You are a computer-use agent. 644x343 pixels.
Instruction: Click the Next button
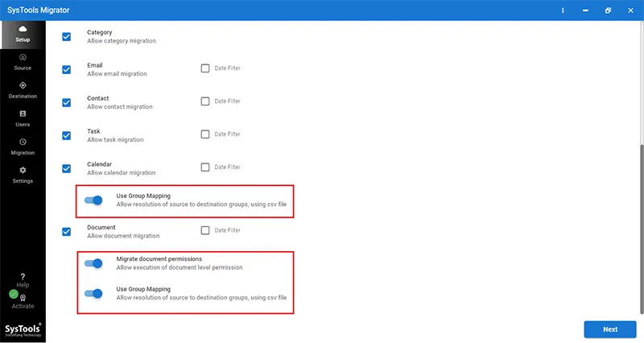[610, 329]
